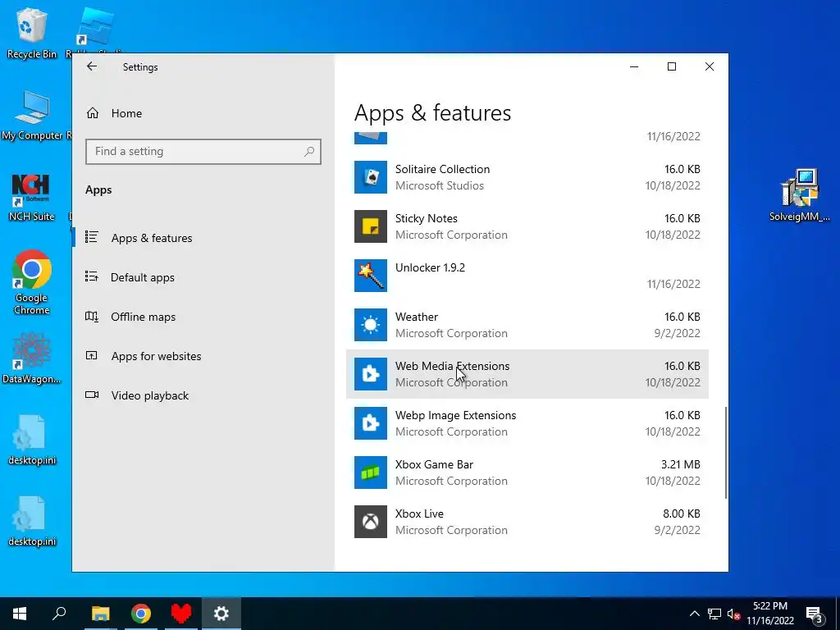Select the Solitaire Collection app icon
The width and height of the screenshot is (840, 630).
[x=371, y=177]
